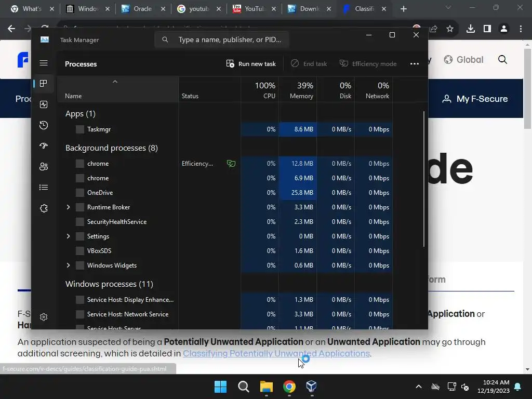Switch to the What's tab in Chrome
Screen dimensions: 532x399
point(32,9)
